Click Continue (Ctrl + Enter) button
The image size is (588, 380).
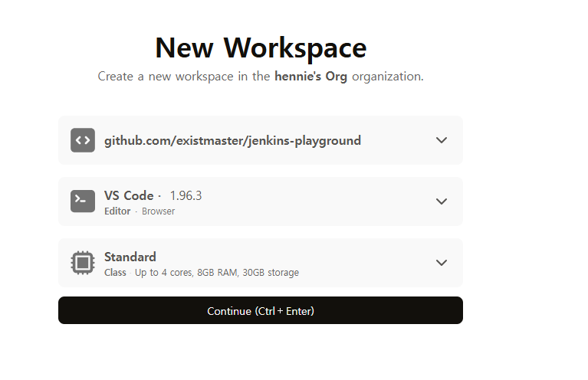[261, 310]
